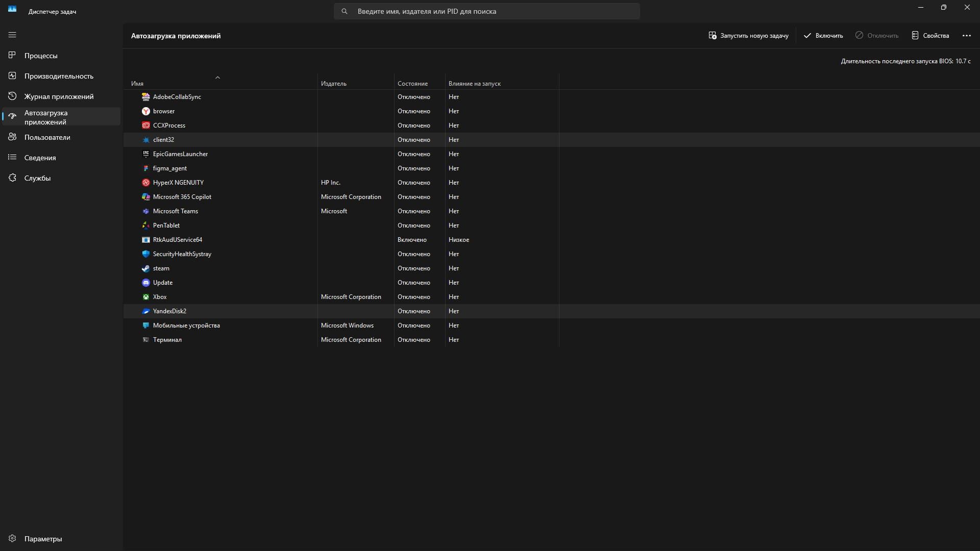Screen dimensions: 980x551
Task: Click the RtkAudUService64 icon
Action: (x=146, y=240)
